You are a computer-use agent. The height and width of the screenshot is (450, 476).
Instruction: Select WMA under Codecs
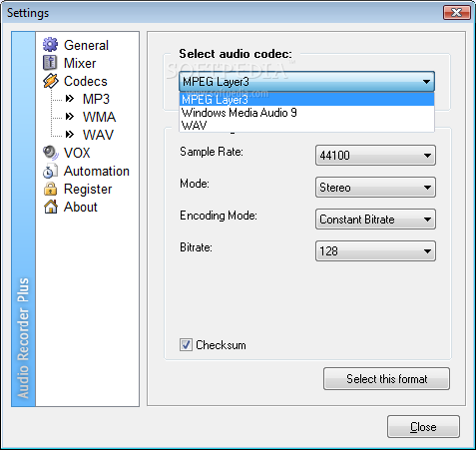[x=99, y=117]
